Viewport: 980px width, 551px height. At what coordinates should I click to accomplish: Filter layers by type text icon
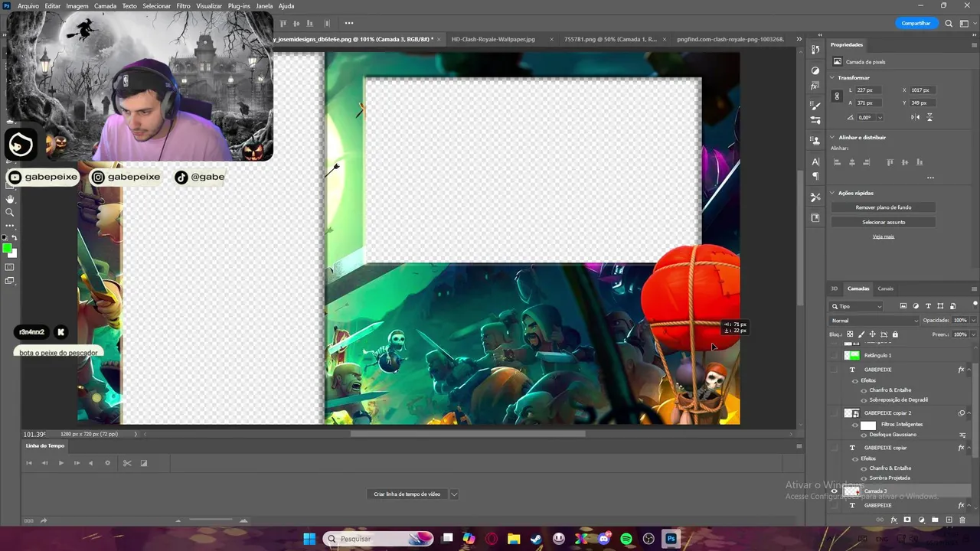[x=929, y=306]
